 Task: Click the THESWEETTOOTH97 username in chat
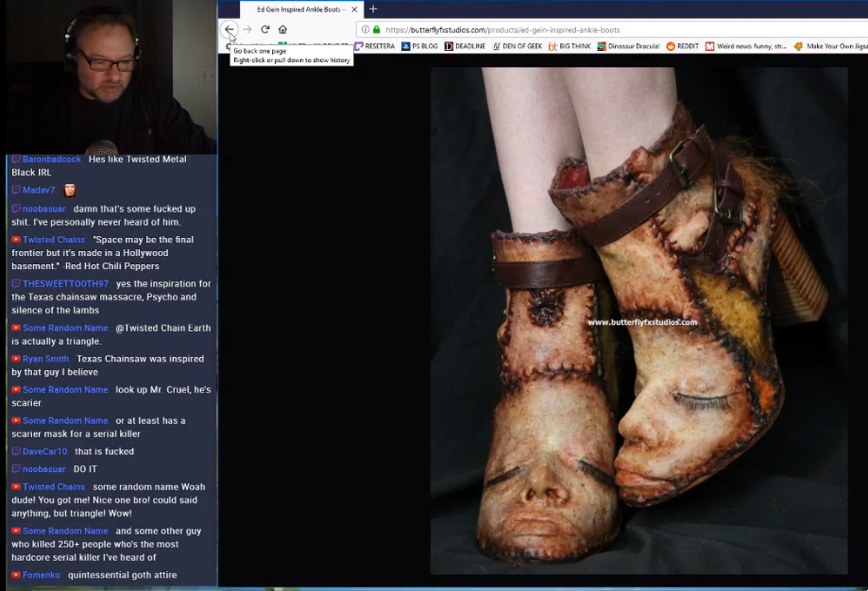65,284
